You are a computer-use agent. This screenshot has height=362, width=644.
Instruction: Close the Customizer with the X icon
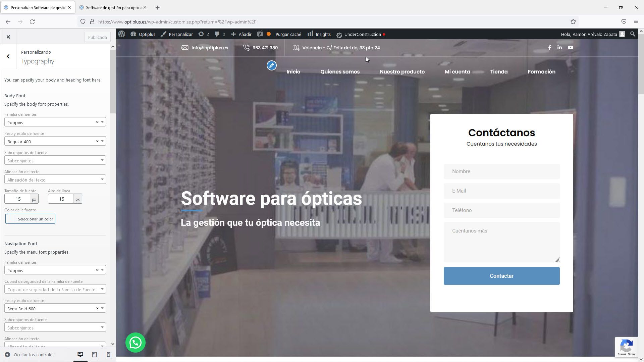8,37
